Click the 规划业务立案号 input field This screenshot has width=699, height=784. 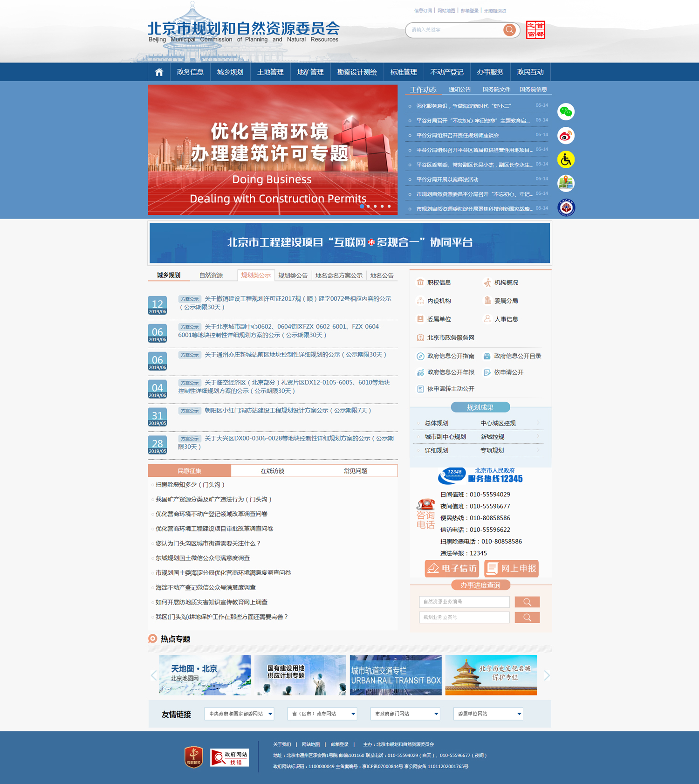[x=464, y=618]
